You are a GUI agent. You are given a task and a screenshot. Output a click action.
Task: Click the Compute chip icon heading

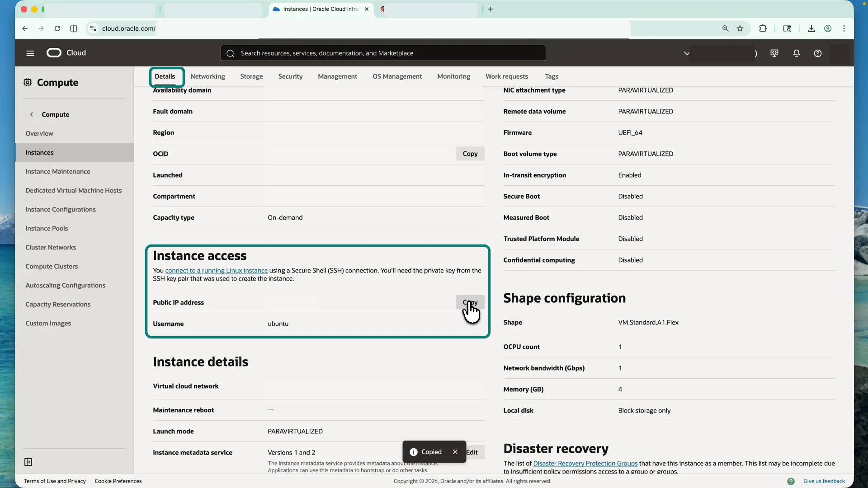28,82
